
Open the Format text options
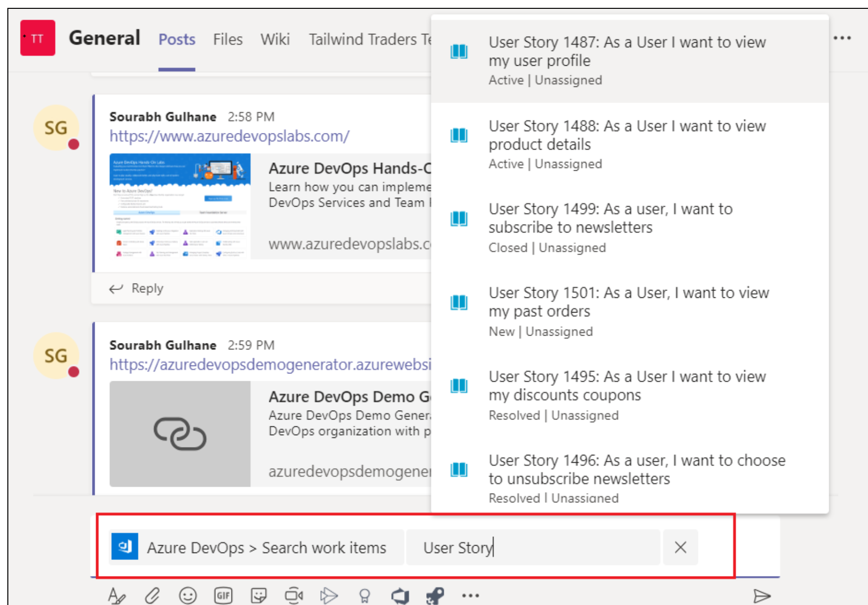pos(117,596)
